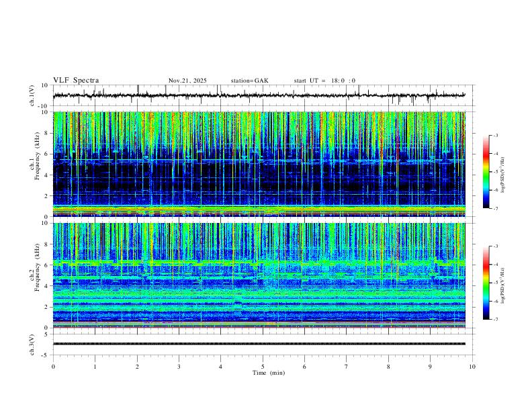
Task: Click the "VLF Spectra" title text
Action: [76, 81]
